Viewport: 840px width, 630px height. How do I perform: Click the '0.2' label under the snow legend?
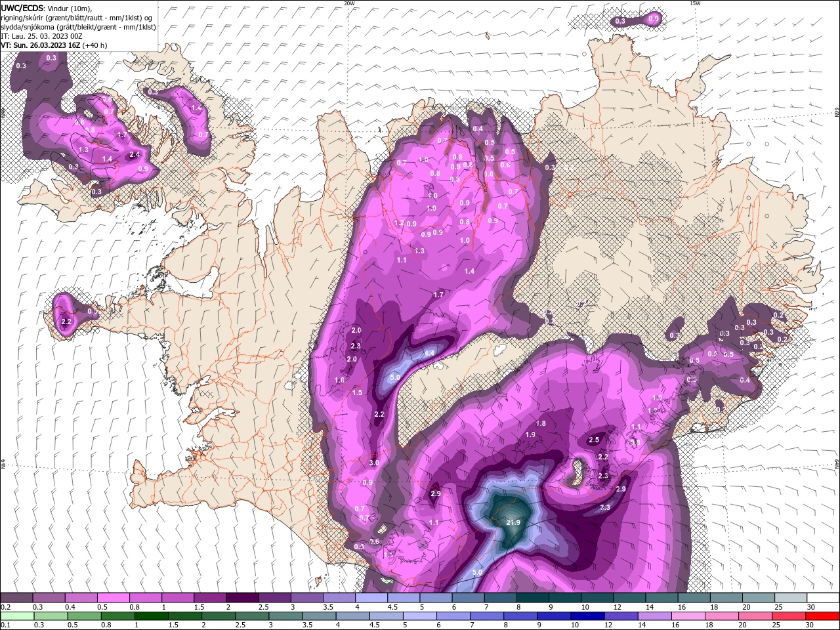coord(6,607)
